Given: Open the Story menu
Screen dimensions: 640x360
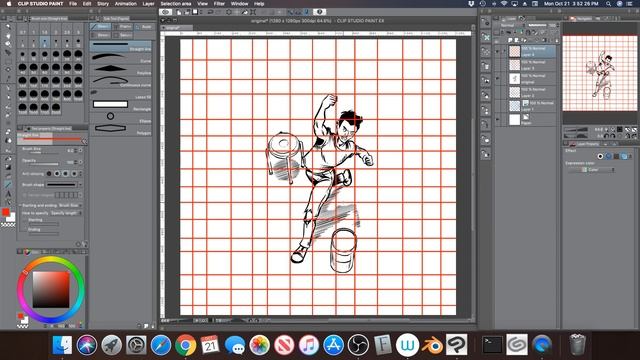Looking at the screenshot, I should (103, 4).
